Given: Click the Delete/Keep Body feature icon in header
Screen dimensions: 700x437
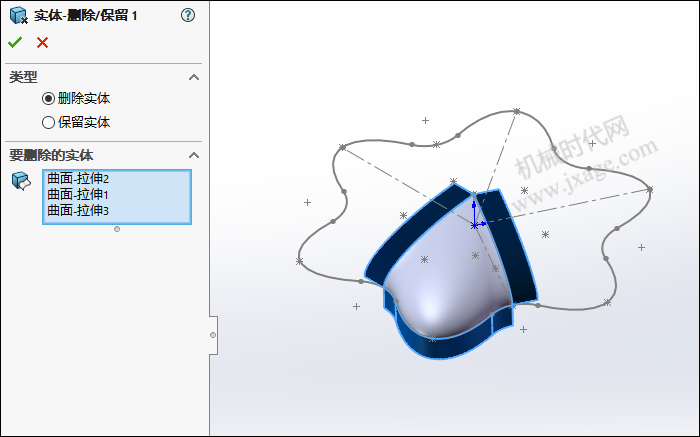Looking at the screenshot, I should 18,15.
